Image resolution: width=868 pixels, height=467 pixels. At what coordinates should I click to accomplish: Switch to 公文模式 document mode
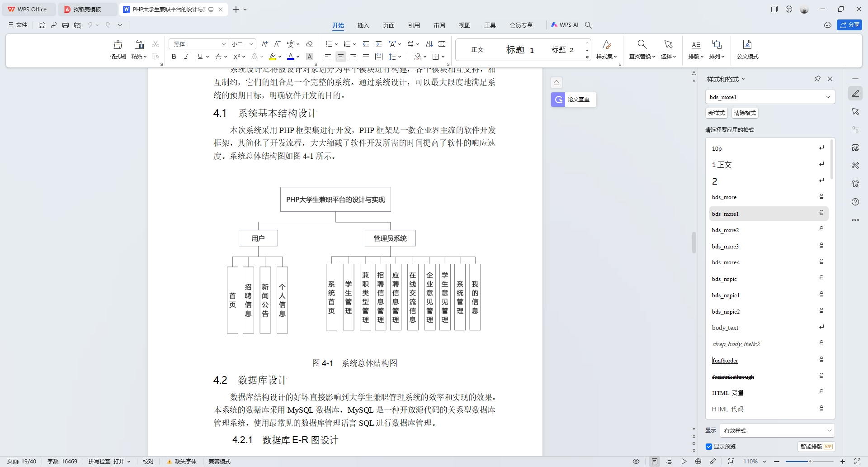point(748,49)
